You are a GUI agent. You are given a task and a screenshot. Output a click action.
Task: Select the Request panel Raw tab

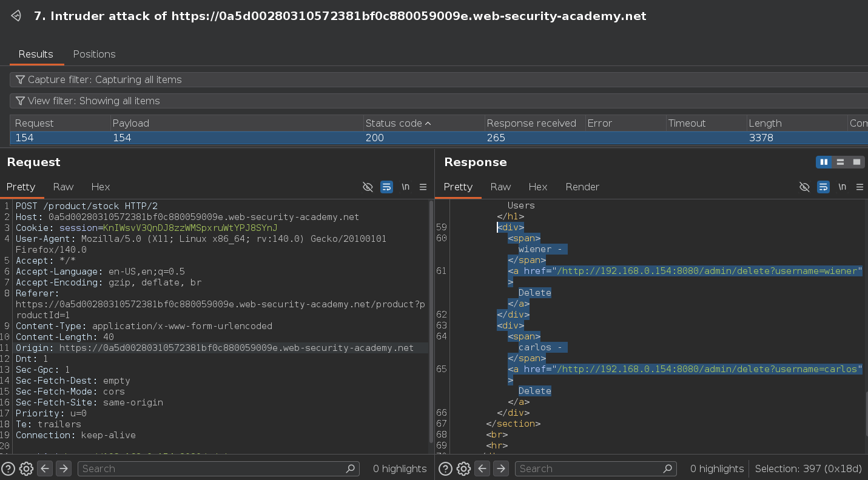[x=63, y=187]
